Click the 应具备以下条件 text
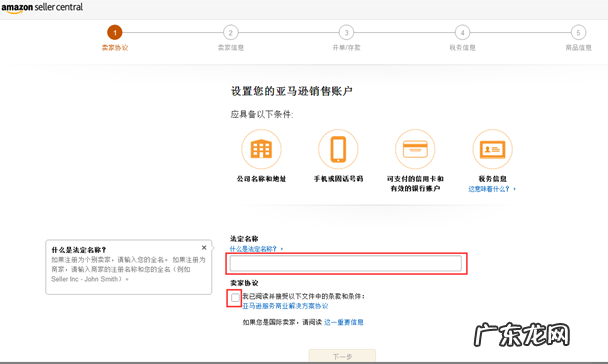Viewport: 608px width, 364px height. point(262,114)
